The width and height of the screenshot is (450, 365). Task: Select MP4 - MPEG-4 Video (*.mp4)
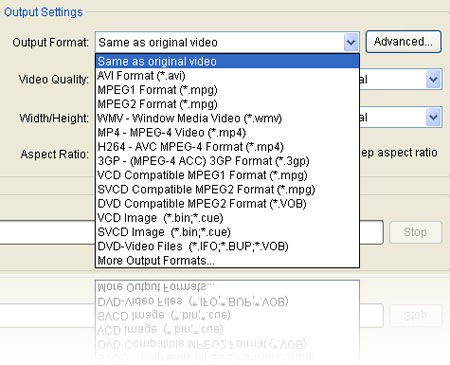[x=227, y=133]
